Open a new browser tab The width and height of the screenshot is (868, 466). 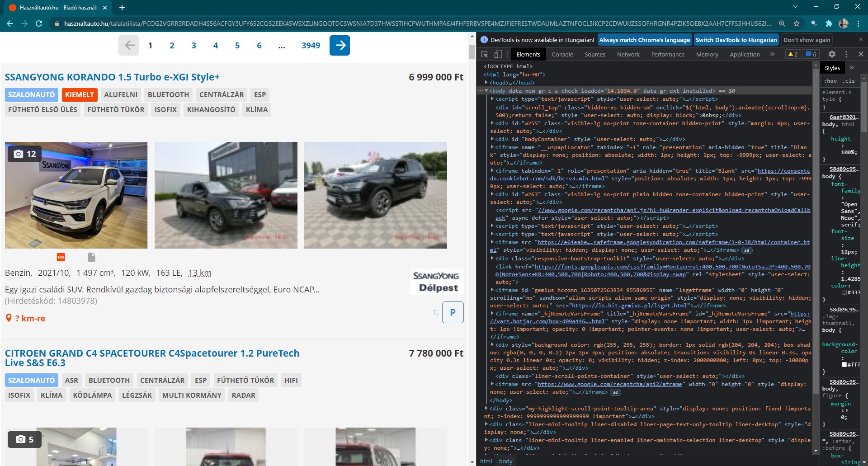(122, 8)
